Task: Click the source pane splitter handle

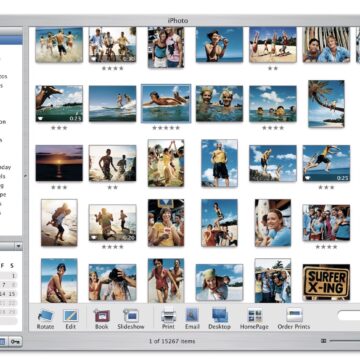Action: coord(26,175)
